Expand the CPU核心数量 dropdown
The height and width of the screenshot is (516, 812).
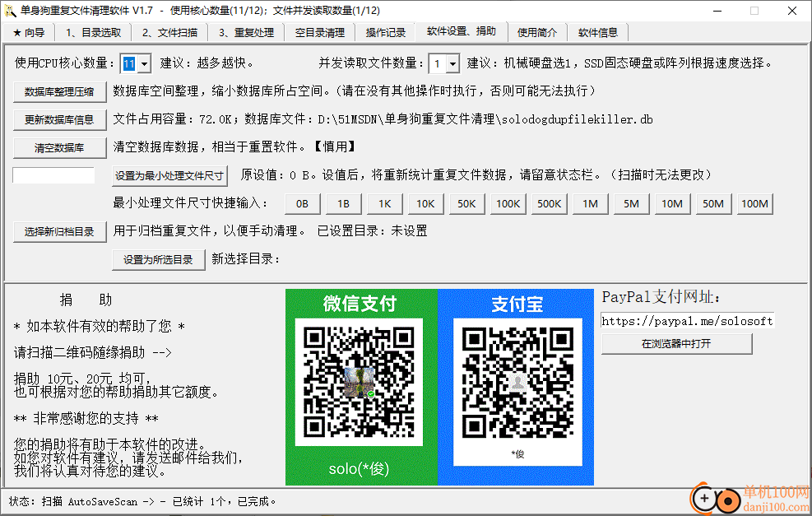[145, 63]
